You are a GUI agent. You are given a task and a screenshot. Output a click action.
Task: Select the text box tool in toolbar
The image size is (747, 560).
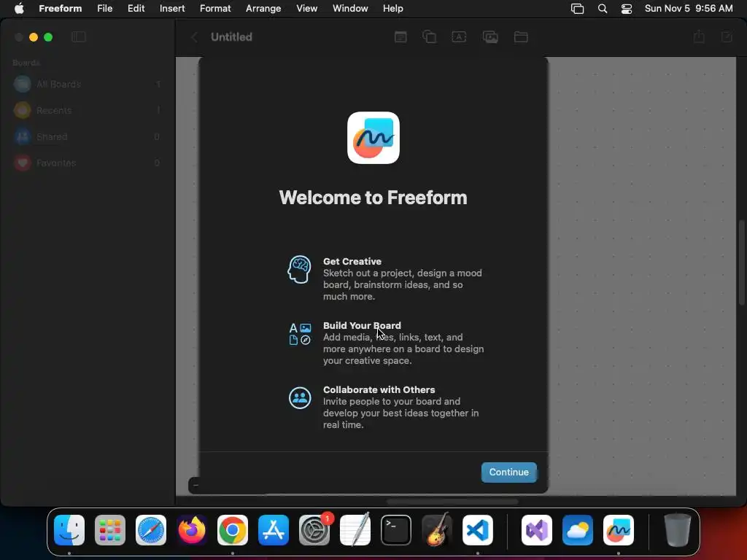[x=459, y=36]
